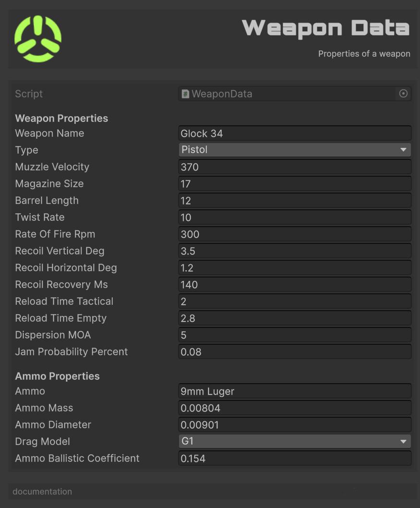Open the documentation link at bottom

point(42,492)
